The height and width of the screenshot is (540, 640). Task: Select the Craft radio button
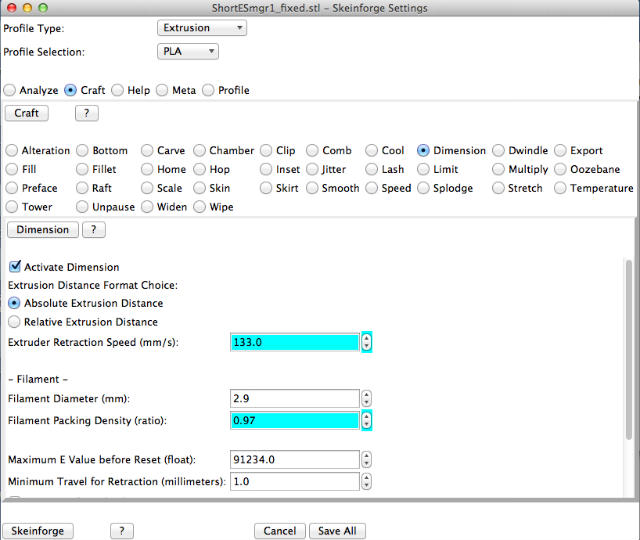(70, 90)
